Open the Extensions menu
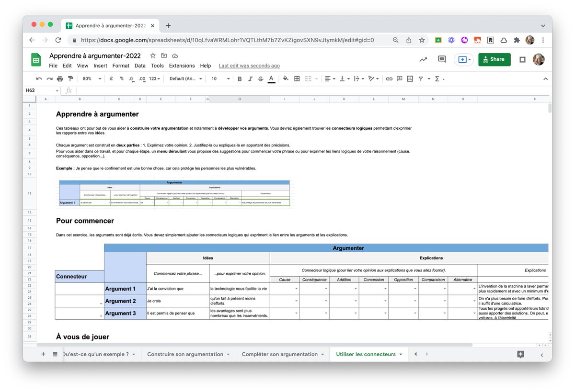This screenshot has height=392, width=575. pos(182,66)
